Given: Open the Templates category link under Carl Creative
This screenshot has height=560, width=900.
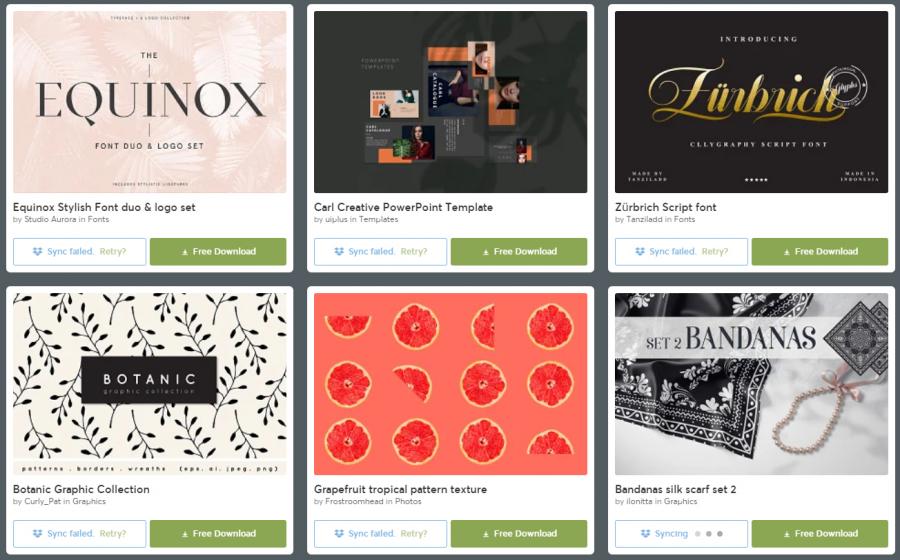Looking at the screenshot, I should coord(378,219).
